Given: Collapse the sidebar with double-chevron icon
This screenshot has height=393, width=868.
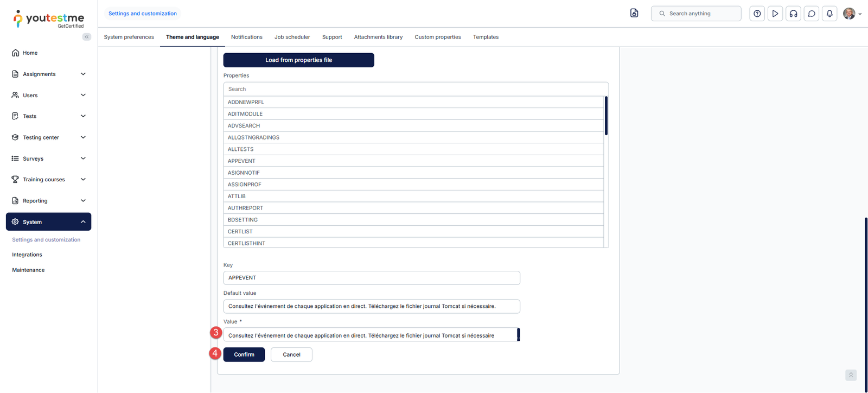Looking at the screenshot, I should tap(87, 37).
